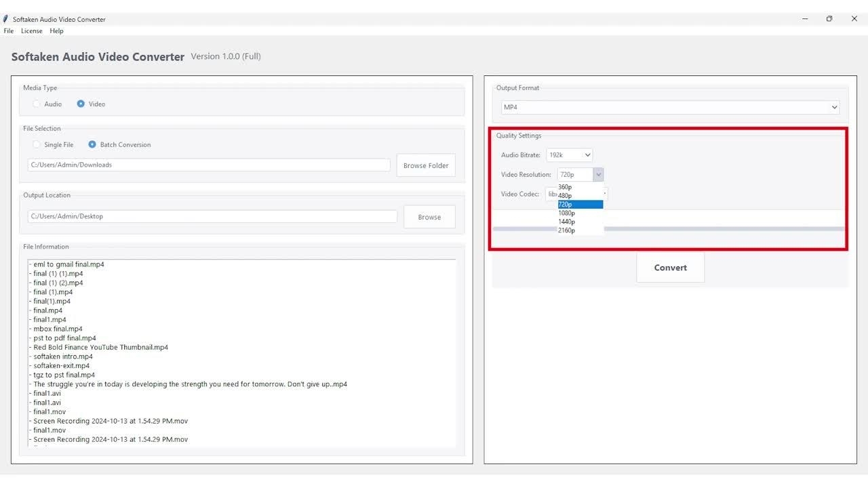Select 'final (1) (2).mp4' in file list
The height and width of the screenshot is (488, 868).
58,283
